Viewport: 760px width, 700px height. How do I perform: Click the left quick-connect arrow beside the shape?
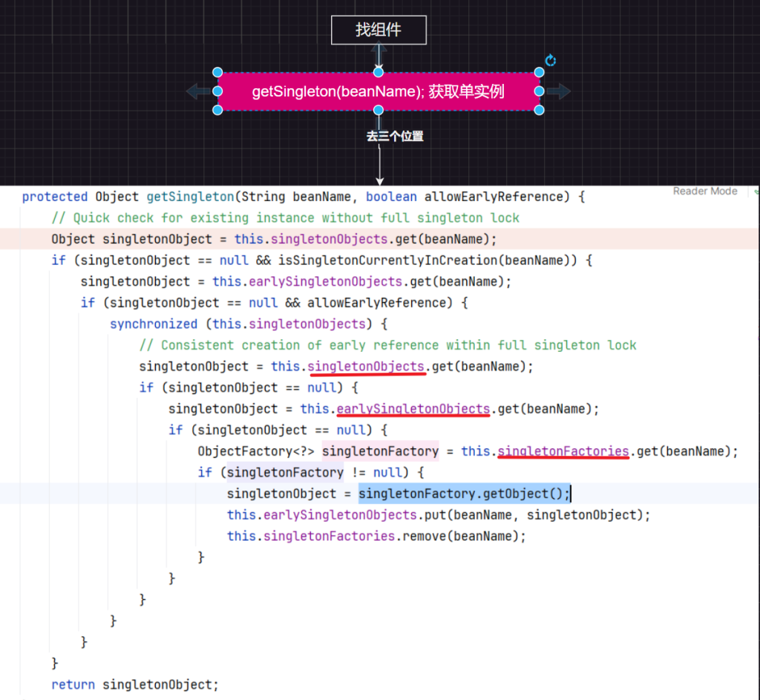197,91
